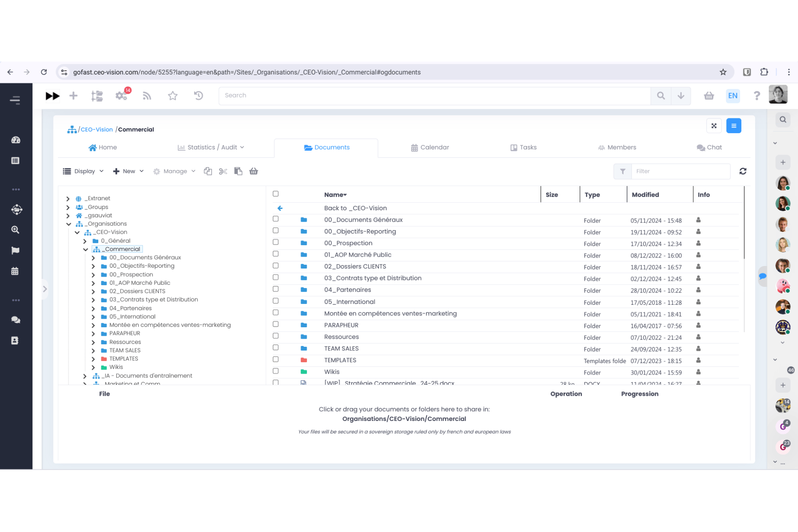Open the Display dropdown

tap(83, 172)
